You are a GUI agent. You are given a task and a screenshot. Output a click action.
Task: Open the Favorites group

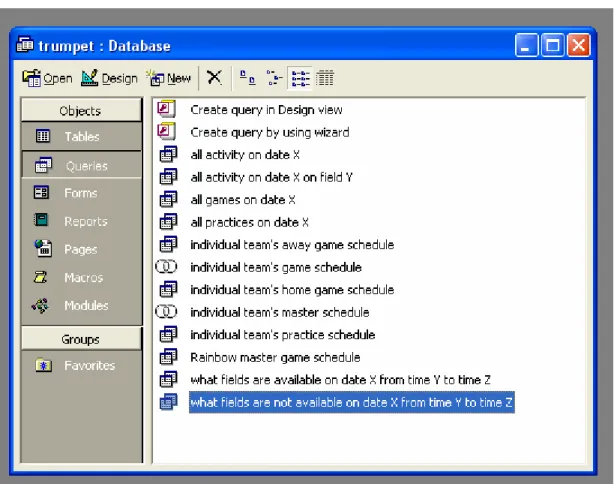[81, 365]
